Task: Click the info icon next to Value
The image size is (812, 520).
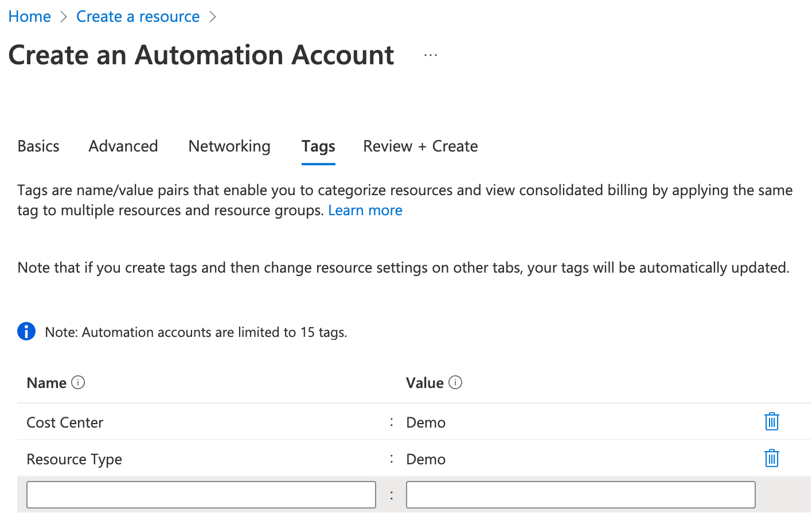Action: point(455,383)
